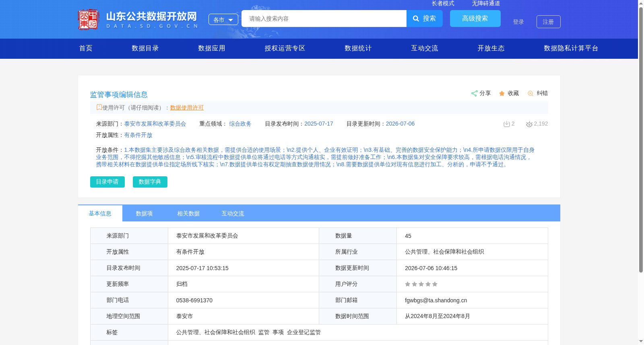Image resolution: width=644 pixels, height=345 pixels.
Task: Focus the search input field 请输入搜索内容
Action: click(324, 19)
